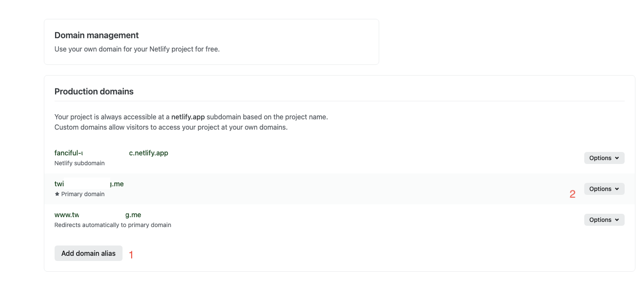Expand Options for the primary .me domain
Image resolution: width=644 pixels, height=282 pixels.
[604, 189]
